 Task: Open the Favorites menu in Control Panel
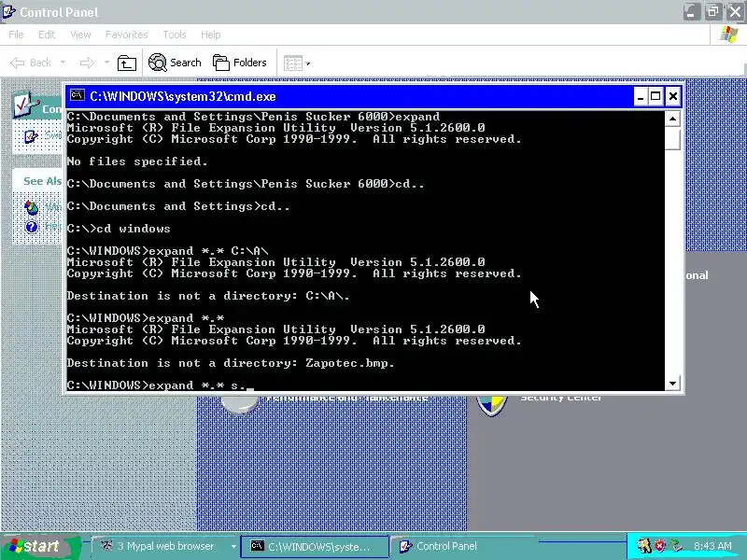(127, 35)
